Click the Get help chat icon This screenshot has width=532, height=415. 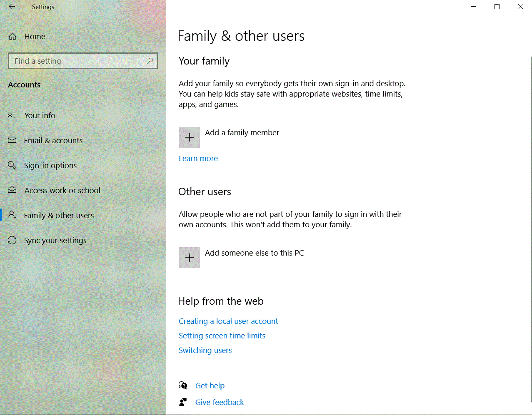coord(183,385)
